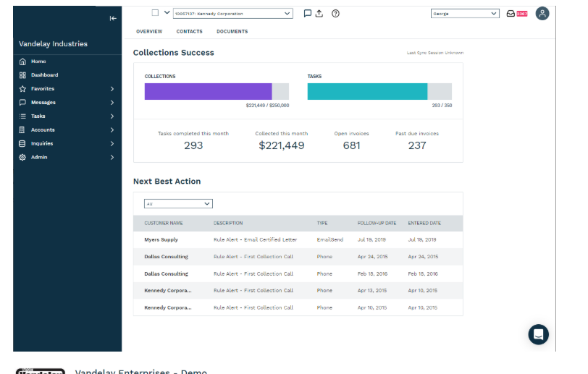Open the Kennedy Corporation account dropdown
Image resolution: width=588 pixels, height=374 pixels.
233,14
